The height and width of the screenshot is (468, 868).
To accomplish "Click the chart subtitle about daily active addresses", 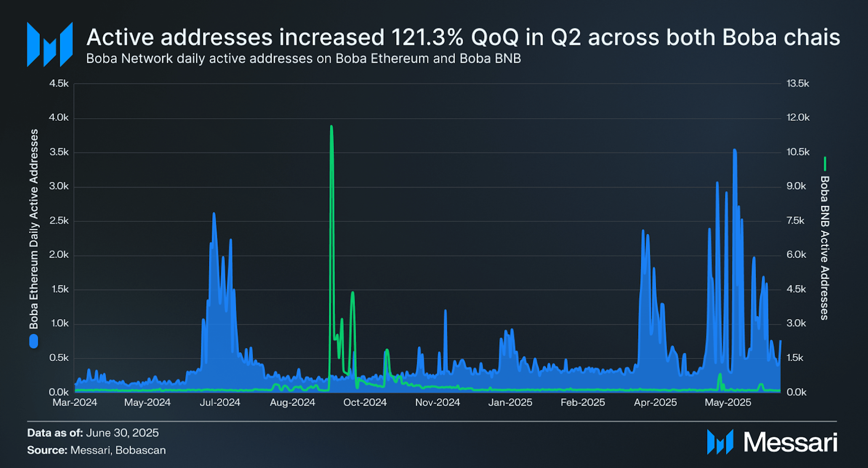I will click(304, 59).
